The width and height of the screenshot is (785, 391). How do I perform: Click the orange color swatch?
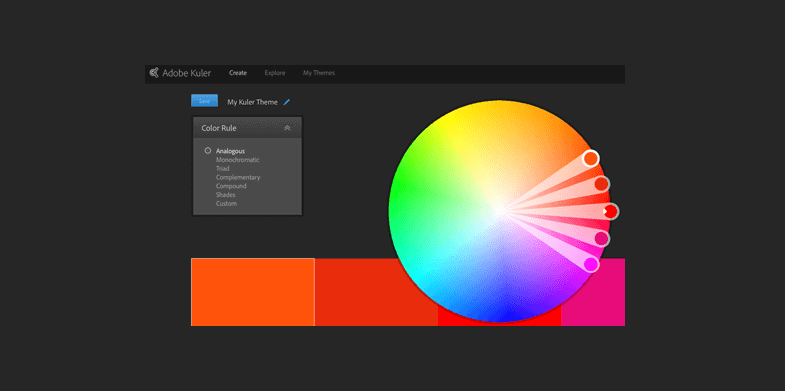[x=253, y=292]
